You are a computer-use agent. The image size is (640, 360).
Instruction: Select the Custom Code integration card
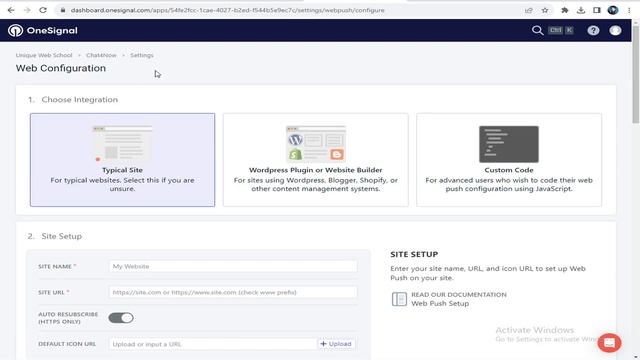tap(509, 160)
